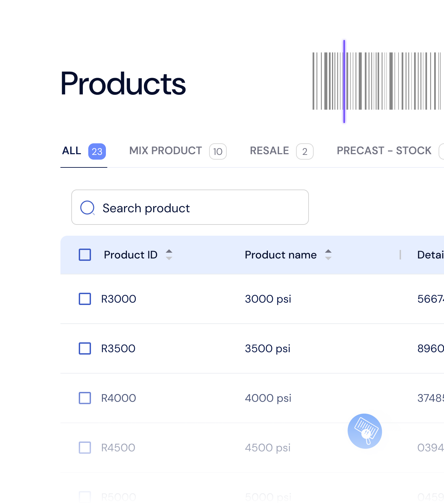Focus the Search product field
Viewport: 444px width, 504px height.
190,207
